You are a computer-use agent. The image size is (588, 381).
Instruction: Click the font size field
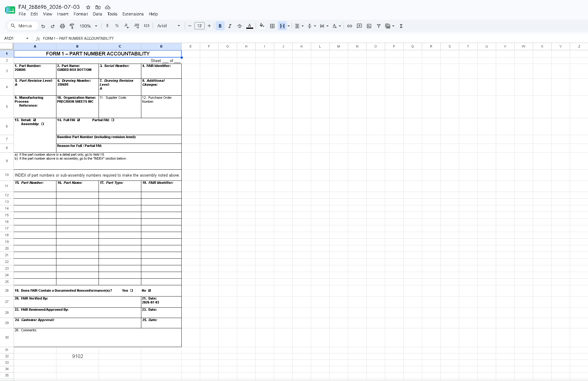[x=200, y=26]
